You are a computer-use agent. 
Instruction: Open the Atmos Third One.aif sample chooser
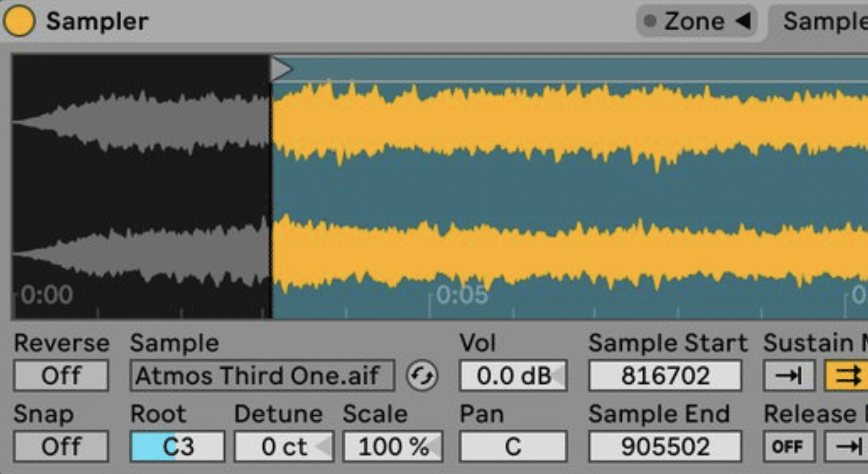click(x=262, y=376)
